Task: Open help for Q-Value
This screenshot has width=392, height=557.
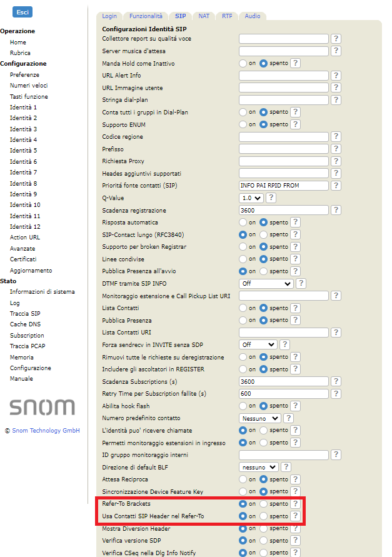Action: click(271, 198)
